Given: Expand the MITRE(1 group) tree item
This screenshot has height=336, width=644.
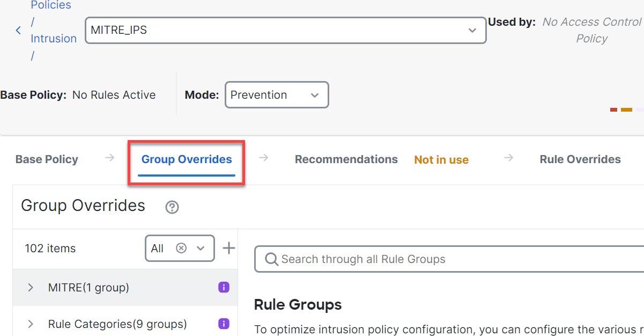Looking at the screenshot, I should 31,288.
